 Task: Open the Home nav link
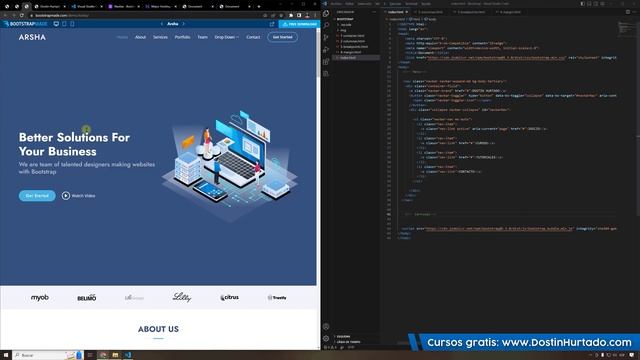click(x=122, y=37)
